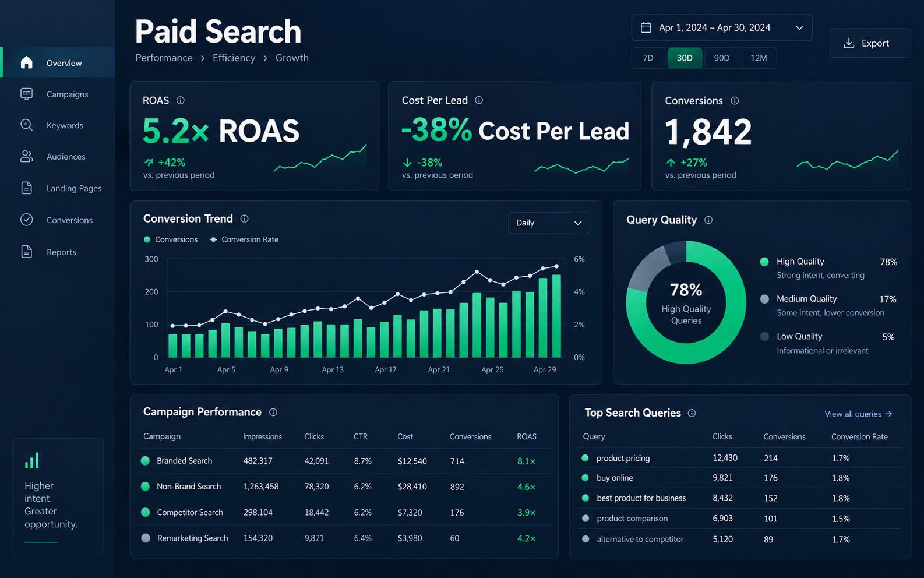Open Keywords in sidebar menu
The width and height of the screenshot is (924, 578).
point(58,125)
